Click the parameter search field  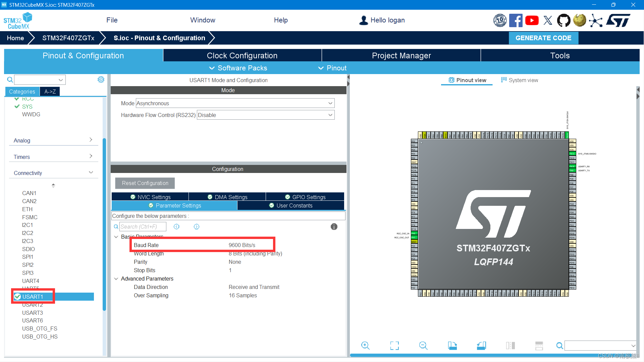click(143, 227)
